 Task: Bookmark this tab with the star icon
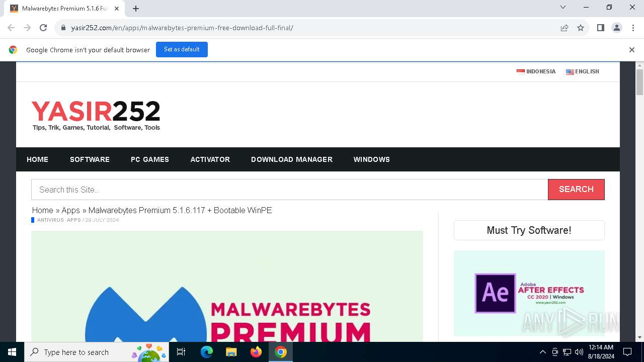click(581, 28)
